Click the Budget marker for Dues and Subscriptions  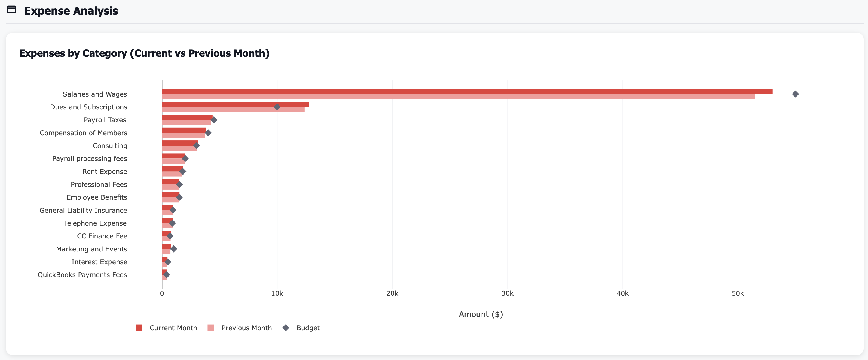coord(277,107)
